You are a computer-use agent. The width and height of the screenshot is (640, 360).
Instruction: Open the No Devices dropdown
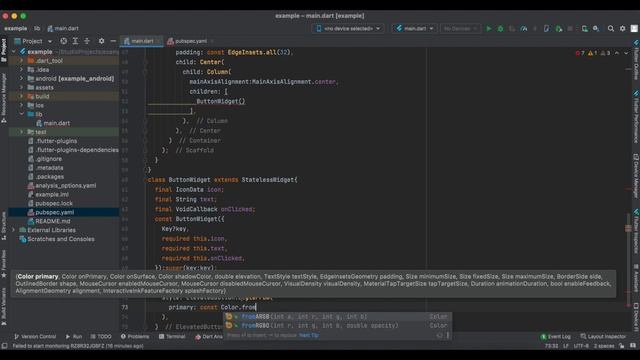coord(460,29)
